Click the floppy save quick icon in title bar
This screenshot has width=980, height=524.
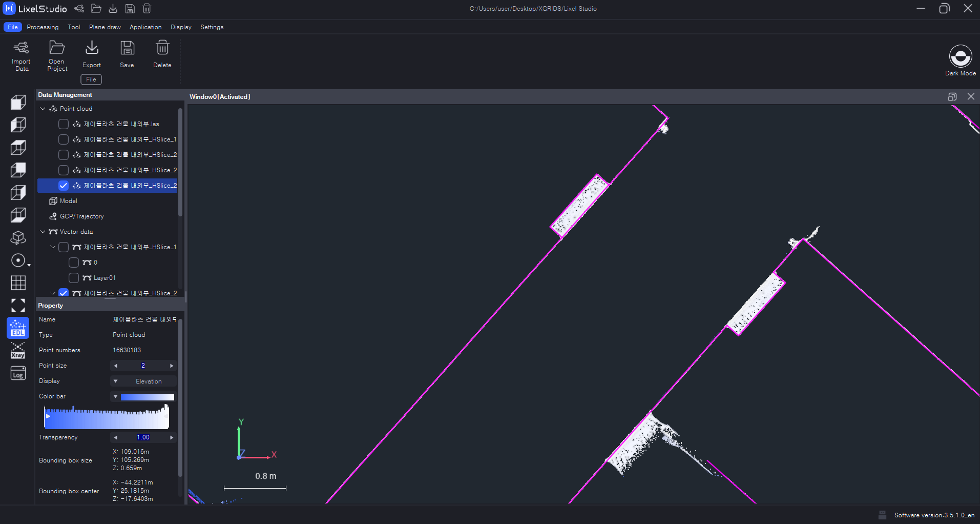click(130, 9)
